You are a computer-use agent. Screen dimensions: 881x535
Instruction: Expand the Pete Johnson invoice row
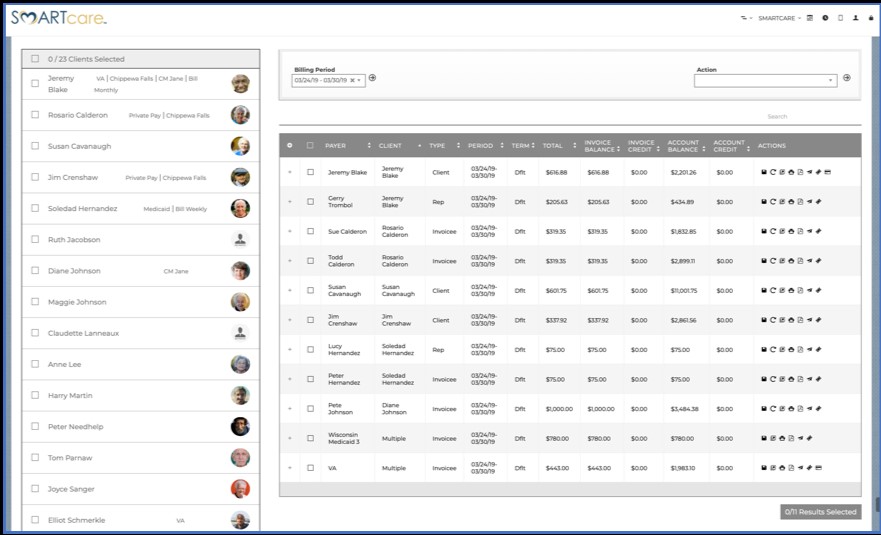point(289,409)
